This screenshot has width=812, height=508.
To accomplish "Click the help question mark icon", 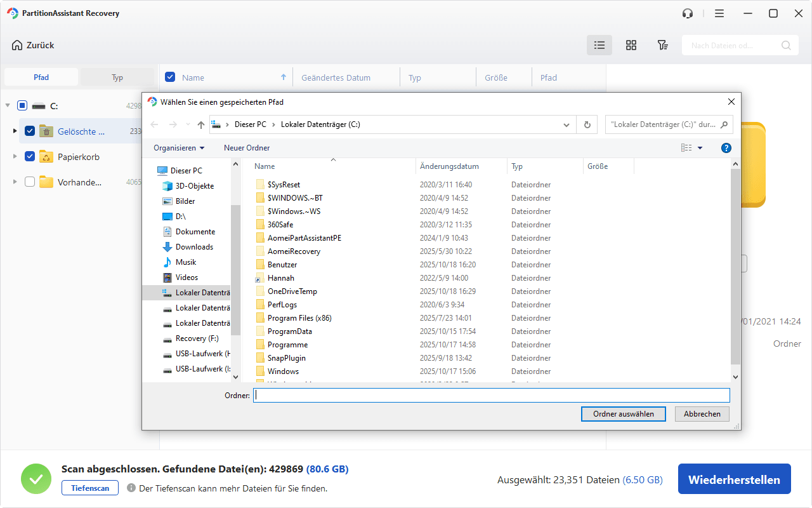I will (x=726, y=148).
